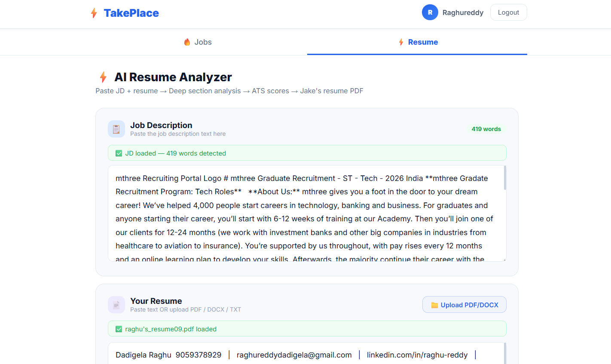Click the flame icon on Jobs tab
Viewport: 611px width, 364px height.
tap(187, 42)
